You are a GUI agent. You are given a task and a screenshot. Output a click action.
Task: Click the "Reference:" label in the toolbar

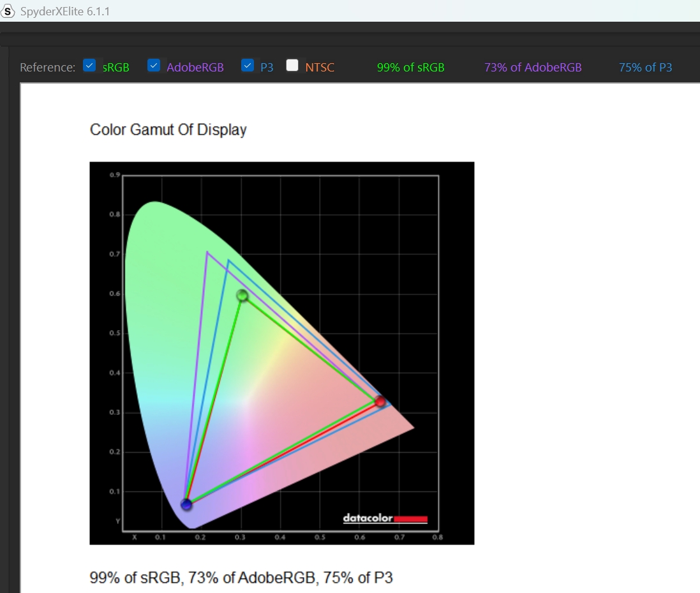point(47,67)
